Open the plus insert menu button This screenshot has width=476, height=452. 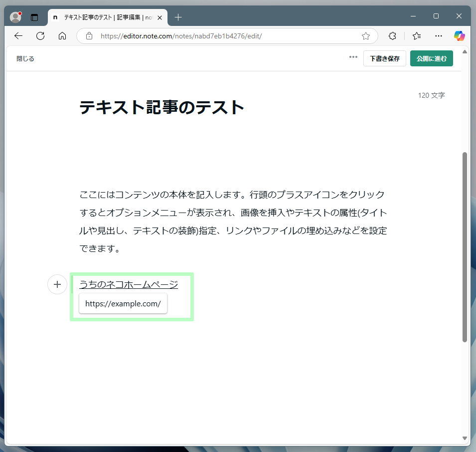click(x=57, y=284)
